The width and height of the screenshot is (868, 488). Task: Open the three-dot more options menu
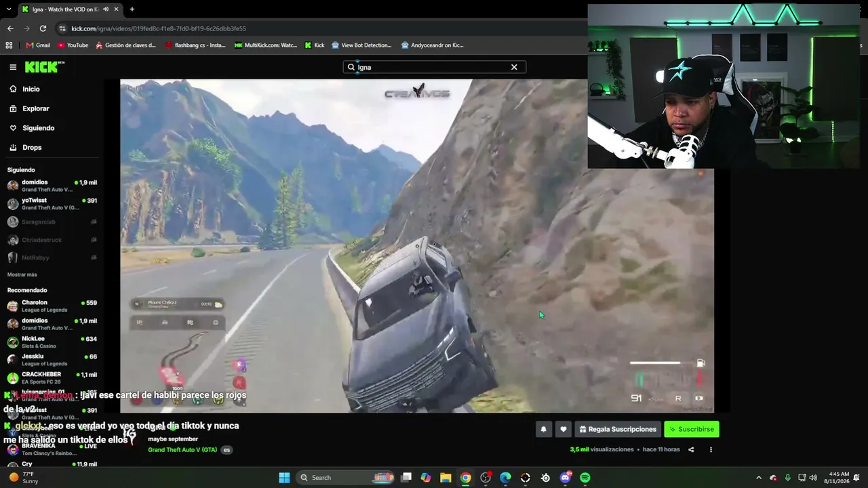711,449
